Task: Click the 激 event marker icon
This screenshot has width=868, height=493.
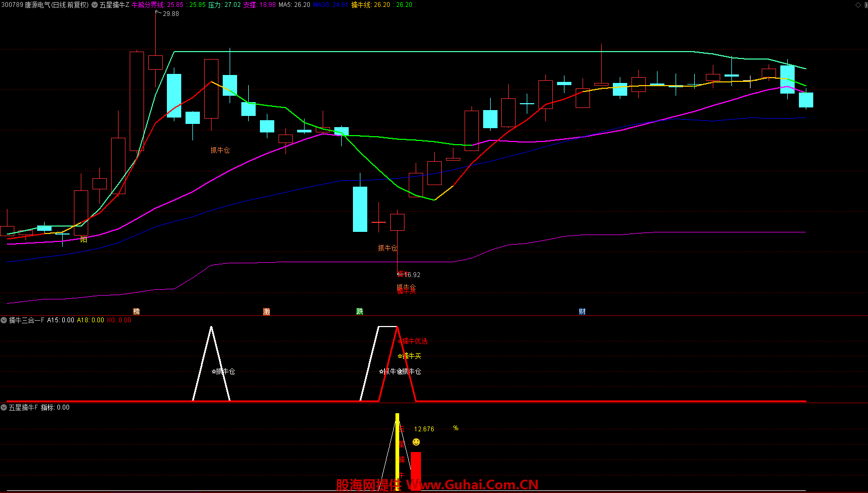Action: click(267, 312)
